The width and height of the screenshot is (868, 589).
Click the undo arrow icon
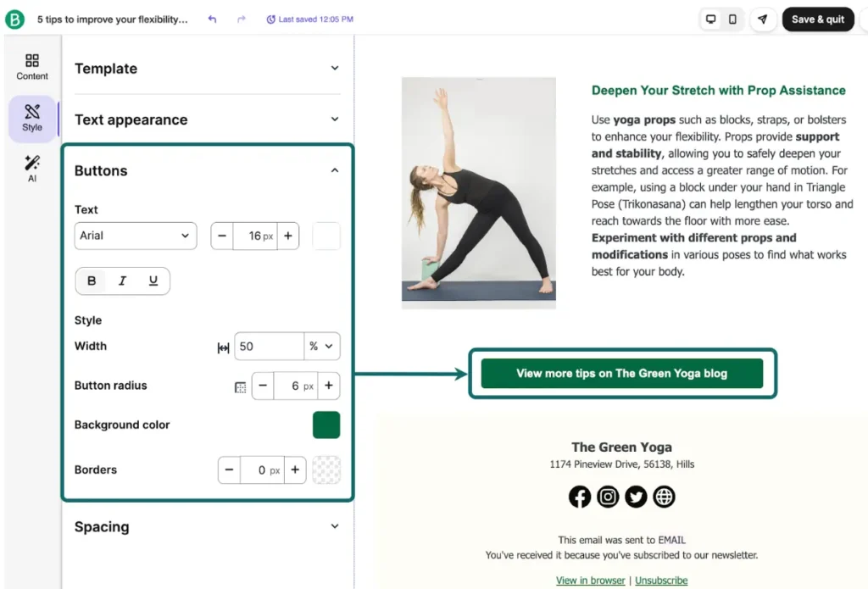tap(212, 19)
